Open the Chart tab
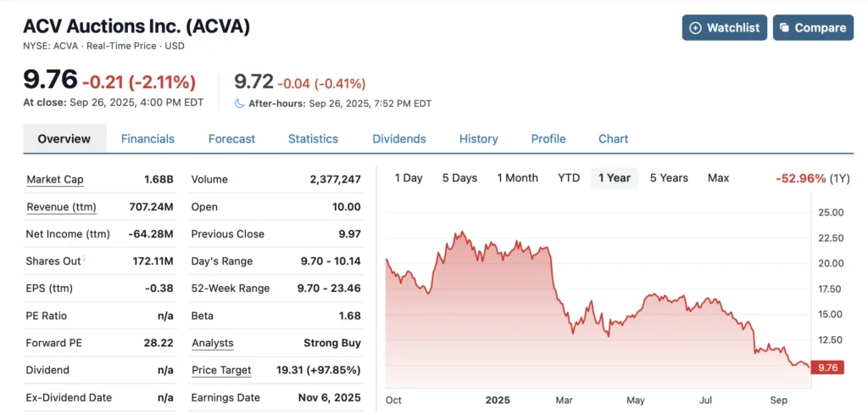The height and width of the screenshot is (415, 868). pos(614,139)
